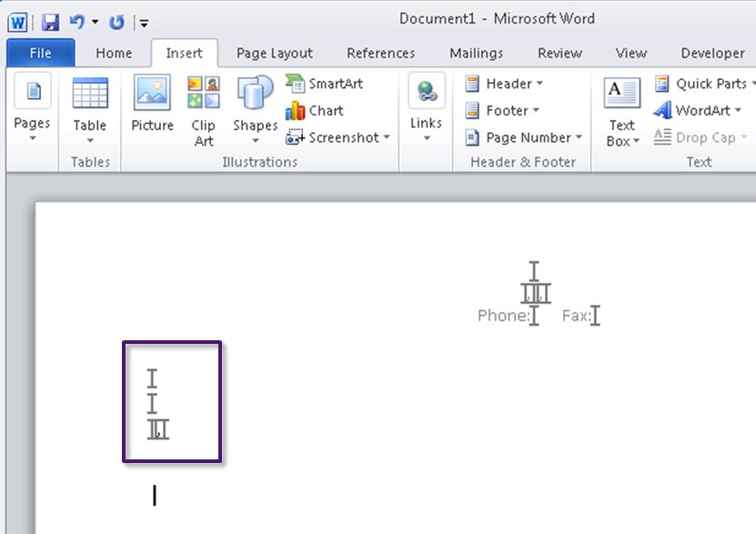Click the placeholder above Phone: line
The width and height of the screenshot is (756, 534).
[x=535, y=293]
